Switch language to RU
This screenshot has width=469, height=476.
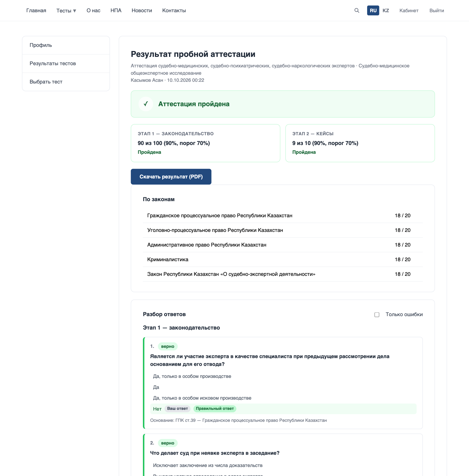click(373, 10)
